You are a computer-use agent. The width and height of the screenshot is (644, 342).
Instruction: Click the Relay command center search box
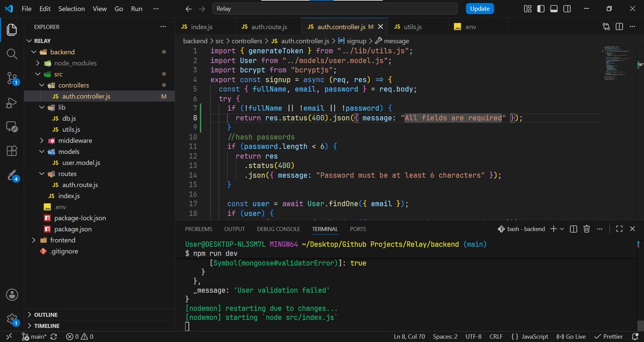click(335, 9)
